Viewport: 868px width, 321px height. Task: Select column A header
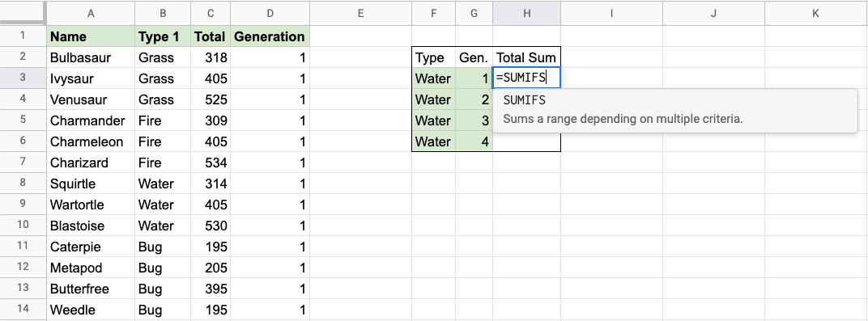coord(91,13)
